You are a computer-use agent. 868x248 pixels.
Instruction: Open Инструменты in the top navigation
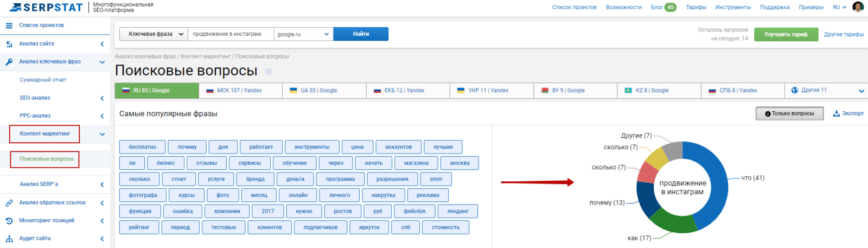coord(733,7)
